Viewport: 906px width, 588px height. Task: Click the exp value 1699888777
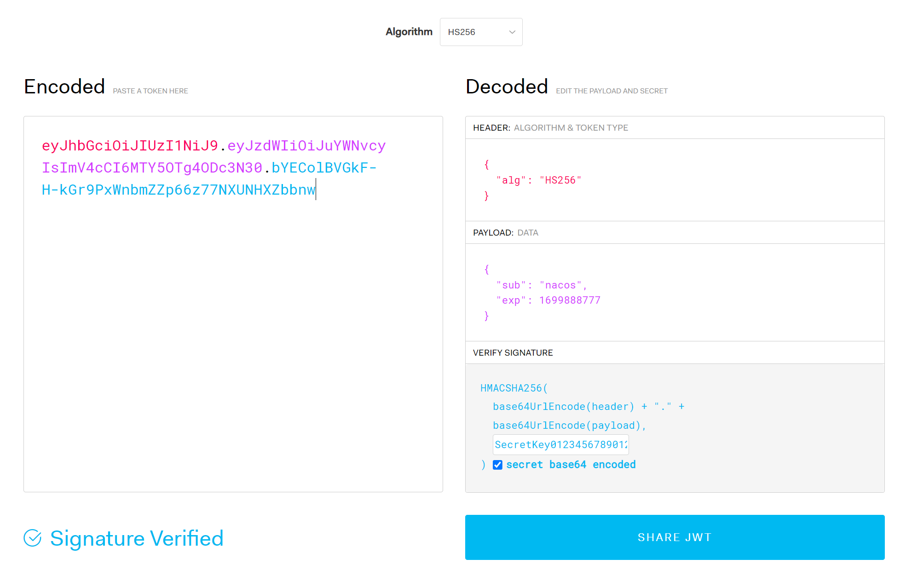tap(570, 300)
